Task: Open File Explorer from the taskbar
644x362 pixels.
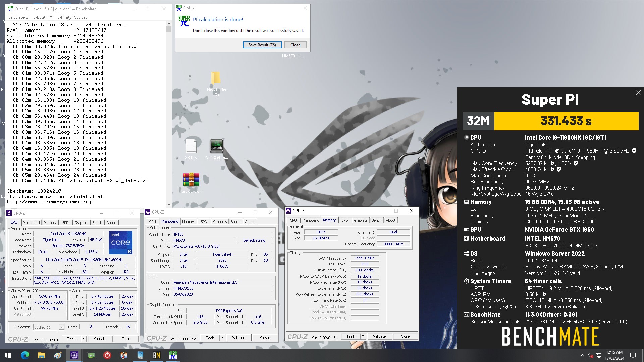Action: [x=41, y=355]
